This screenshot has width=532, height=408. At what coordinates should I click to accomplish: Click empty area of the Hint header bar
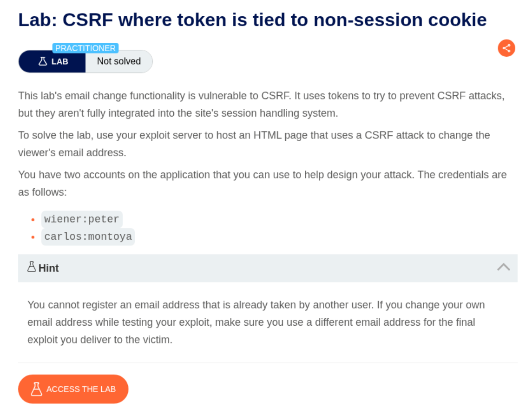[279, 268]
